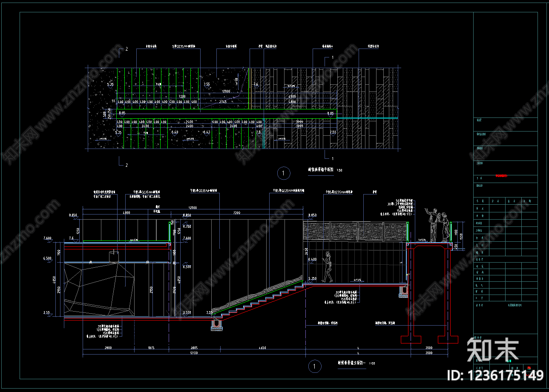The height and width of the screenshot is (392, 549).
Task: Click the section marker 1 above the plan
Action: 333,57
